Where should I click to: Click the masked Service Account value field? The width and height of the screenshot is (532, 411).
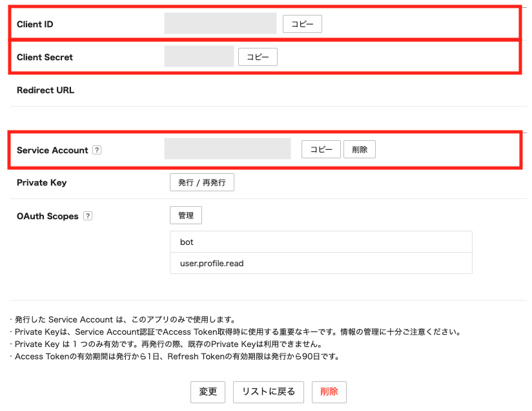pyautogui.click(x=227, y=149)
